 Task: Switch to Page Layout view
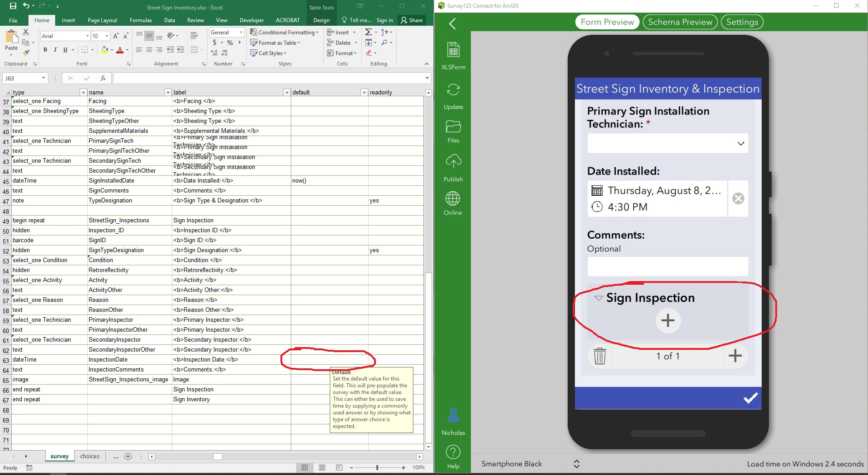coord(322,467)
